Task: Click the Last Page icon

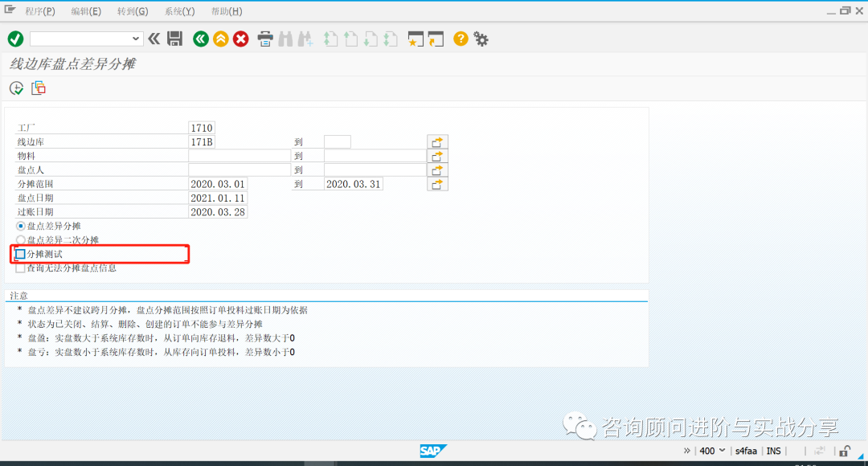Action: pyautogui.click(x=391, y=39)
